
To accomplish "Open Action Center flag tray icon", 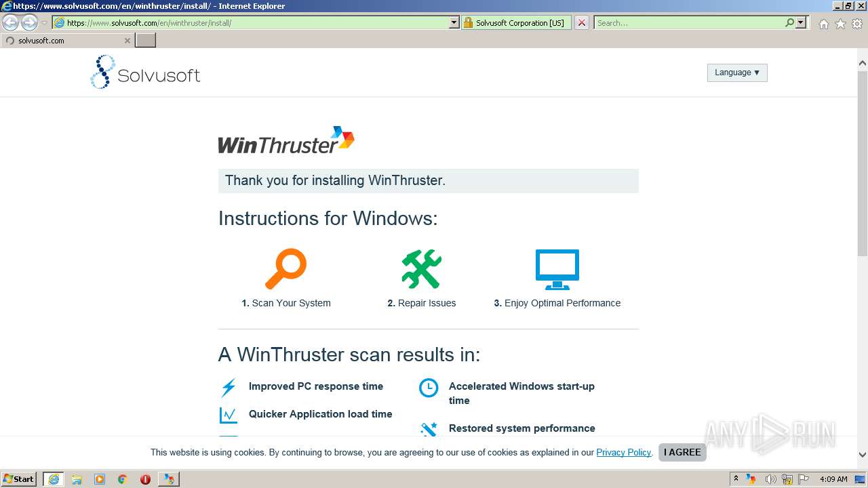I will (804, 479).
